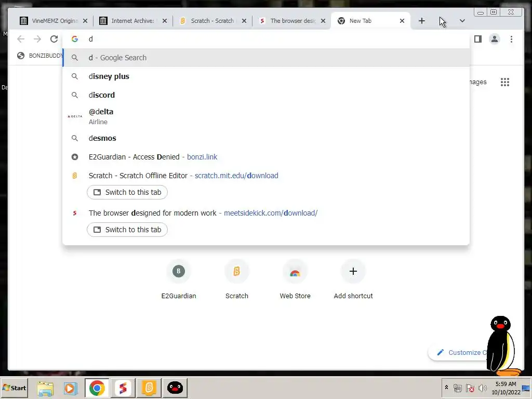The image size is (532, 399).
Task: Click the magnifier icon beside 'desmos'
Action: pyautogui.click(x=75, y=138)
